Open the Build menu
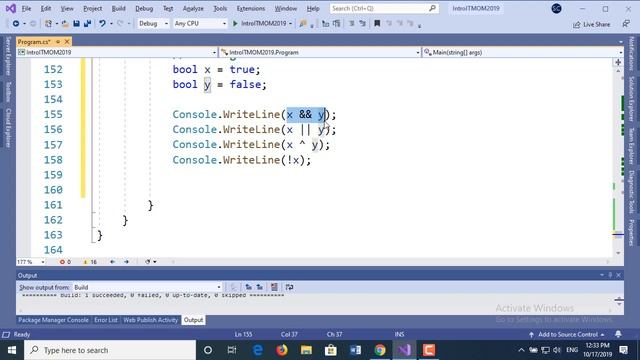Screen dimensions: 640x360 (118, 8)
